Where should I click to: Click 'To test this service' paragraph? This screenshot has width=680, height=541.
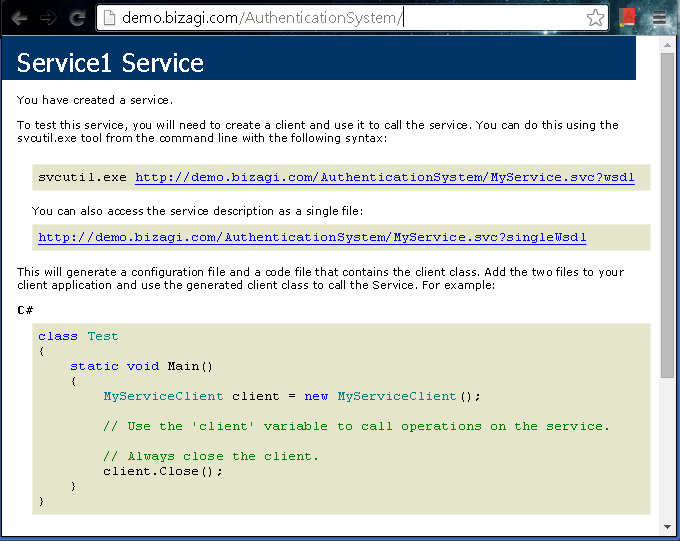click(318, 131)
